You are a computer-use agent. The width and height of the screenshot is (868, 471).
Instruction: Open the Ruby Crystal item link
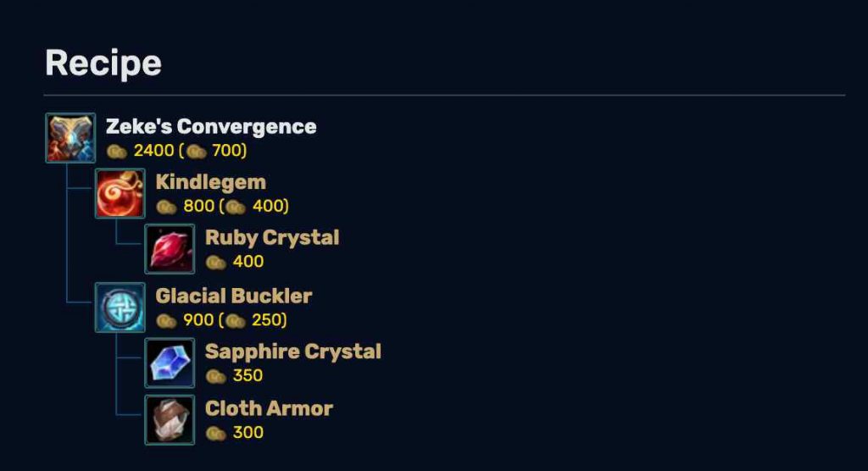pyautogui.click(x=272, y=238)
